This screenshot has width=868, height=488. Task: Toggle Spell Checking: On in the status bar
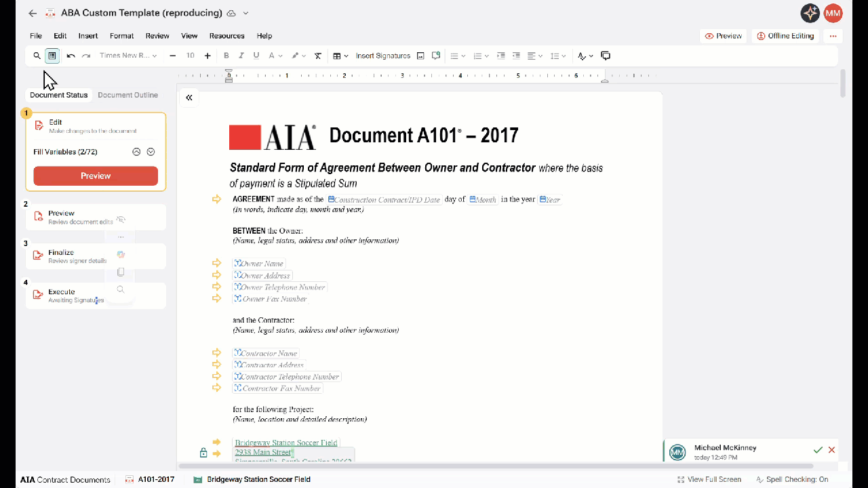[x=792, y=479]
